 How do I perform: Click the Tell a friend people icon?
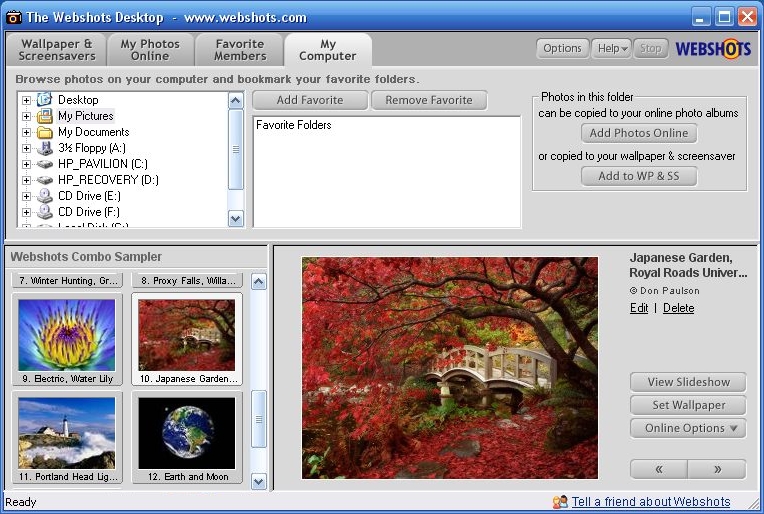pos(560,501)
